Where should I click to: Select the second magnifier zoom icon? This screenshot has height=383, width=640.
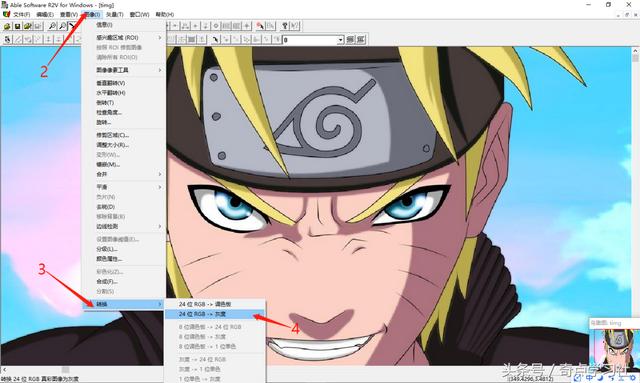point(63,26)
